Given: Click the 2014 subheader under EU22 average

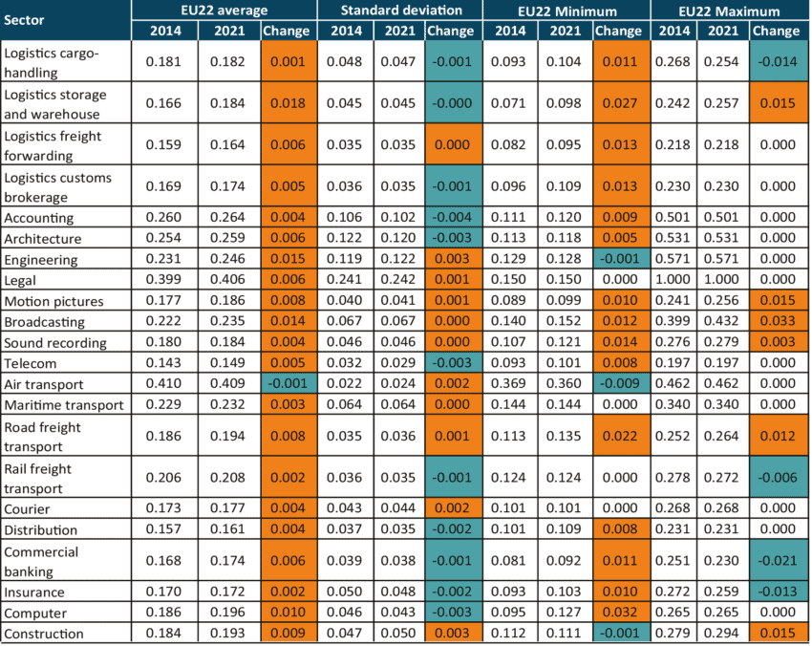Looking at the screenshot, I should (x=165, y=31).
